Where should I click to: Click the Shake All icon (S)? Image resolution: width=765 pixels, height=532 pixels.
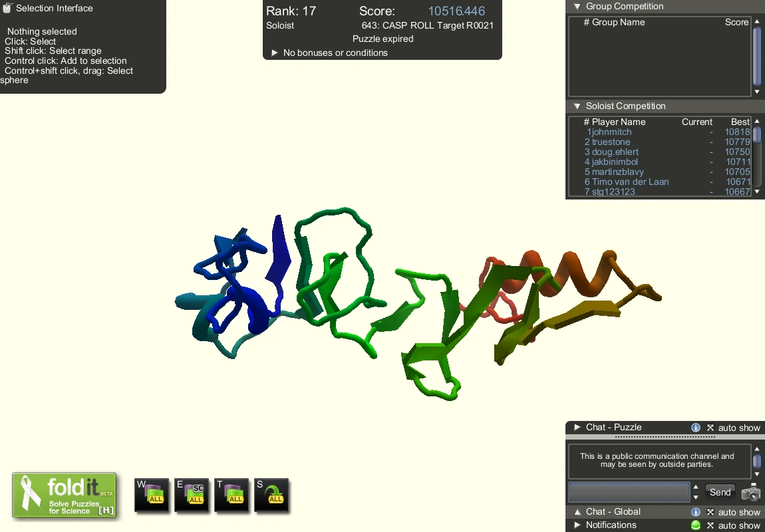(271, 494)
